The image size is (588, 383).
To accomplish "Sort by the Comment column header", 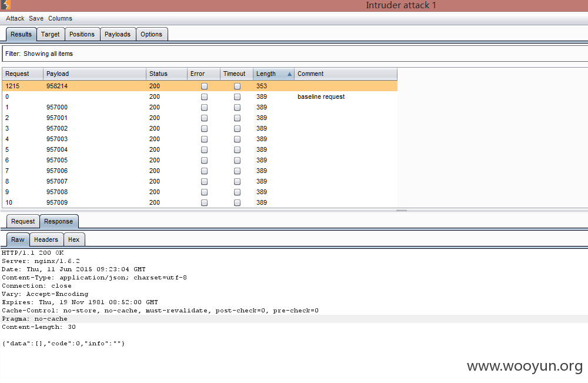I will point(346,74).
